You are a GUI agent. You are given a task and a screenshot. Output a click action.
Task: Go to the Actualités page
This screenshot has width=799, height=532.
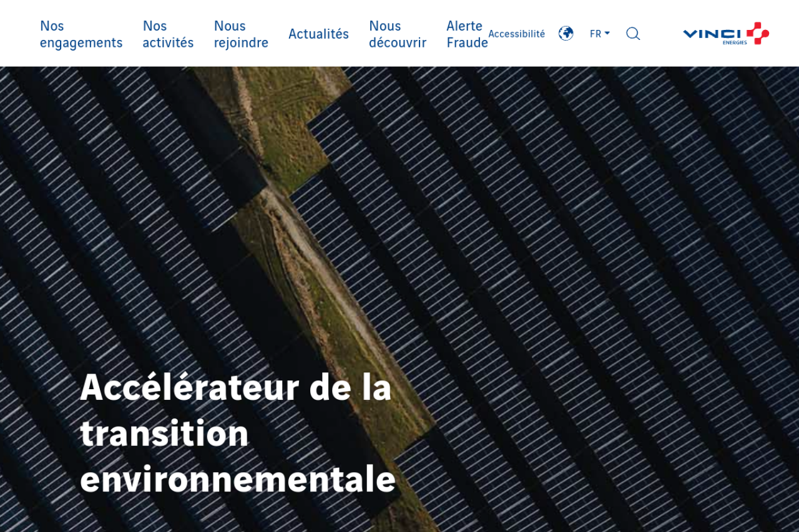318,34
